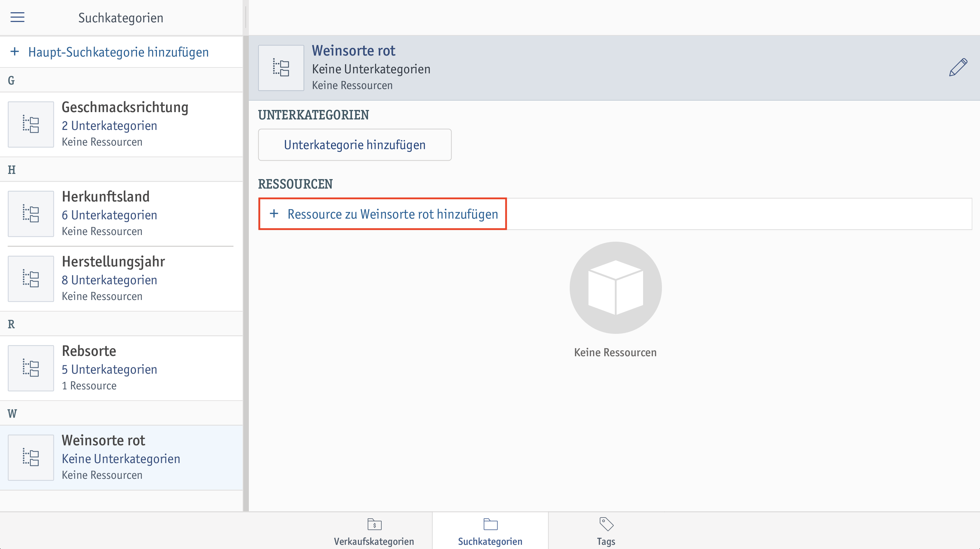This screenshot has height=549, width=980.
Task: Open '8 Unterkategorien' under Herstellungsjahr
Action: pyautogui.click(x=109, y=280)
